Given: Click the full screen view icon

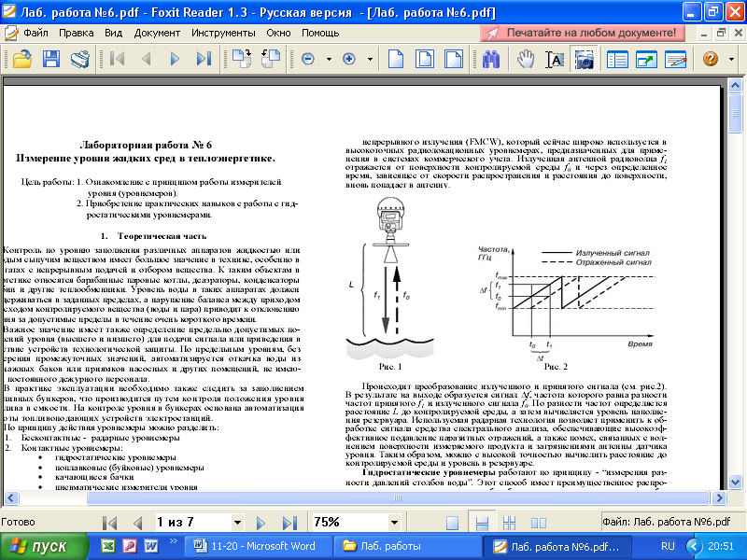Looking at the screenshot, I should [646, 60].
